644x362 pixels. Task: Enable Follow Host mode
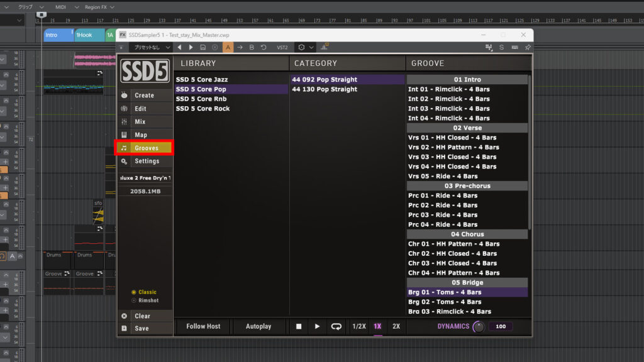(203, 327)
